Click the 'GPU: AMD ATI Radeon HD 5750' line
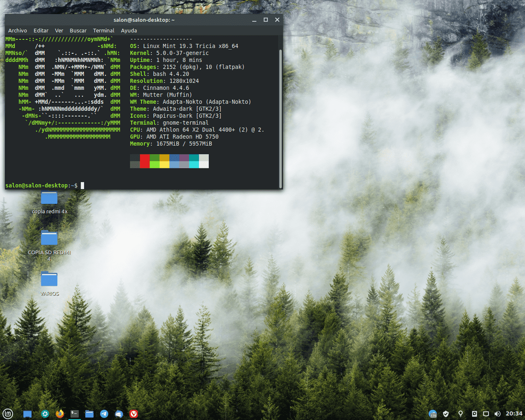Screen dimensions: 525x420 [174, 137]
